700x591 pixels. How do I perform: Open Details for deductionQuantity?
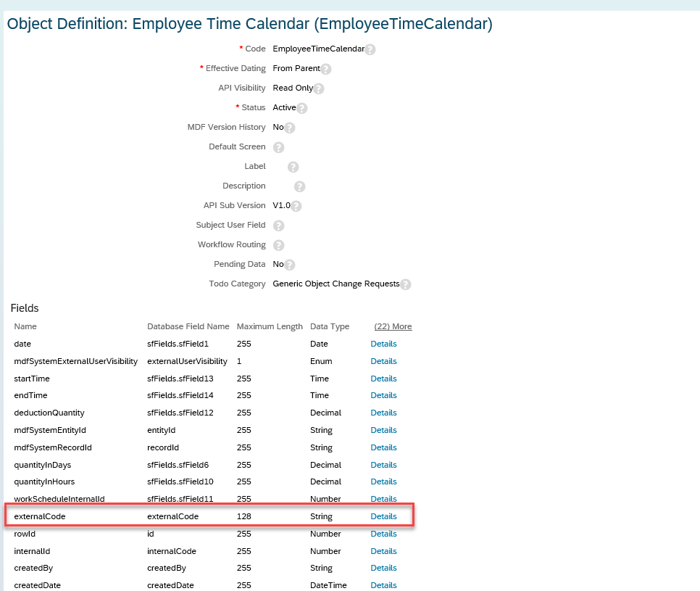(x=383, y=413)
